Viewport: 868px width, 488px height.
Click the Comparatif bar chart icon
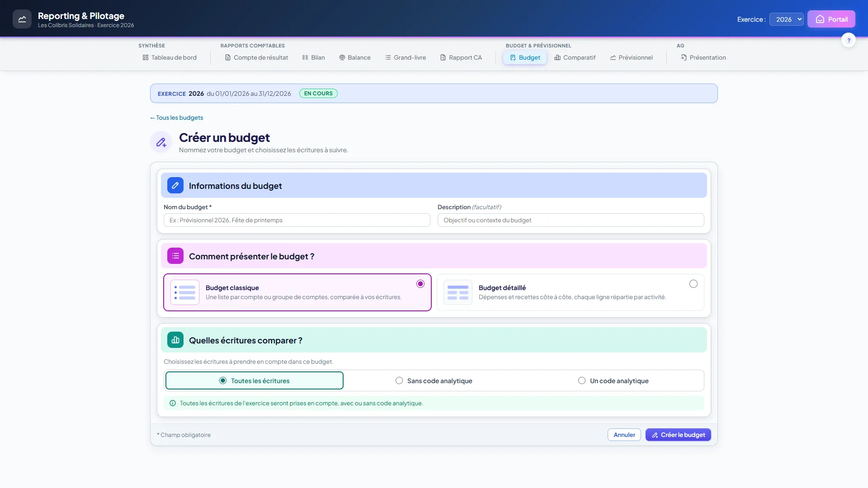557,57
